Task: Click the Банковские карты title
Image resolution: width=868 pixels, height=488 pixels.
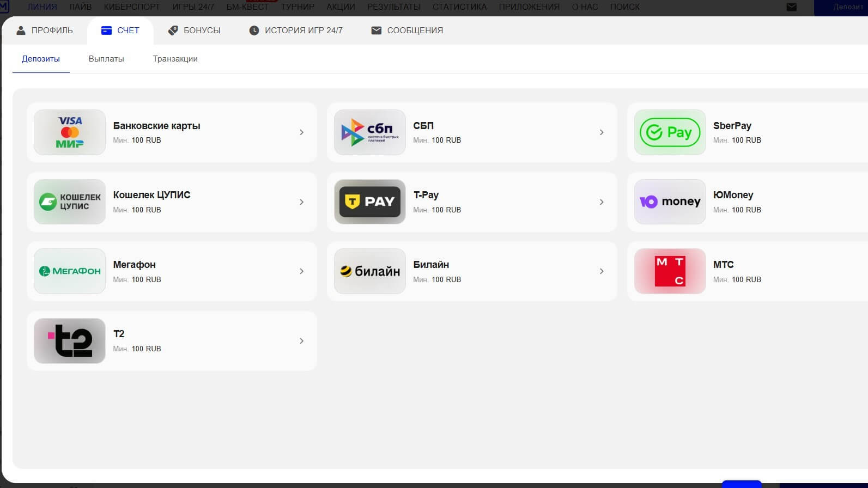Action: click(157, 126)
